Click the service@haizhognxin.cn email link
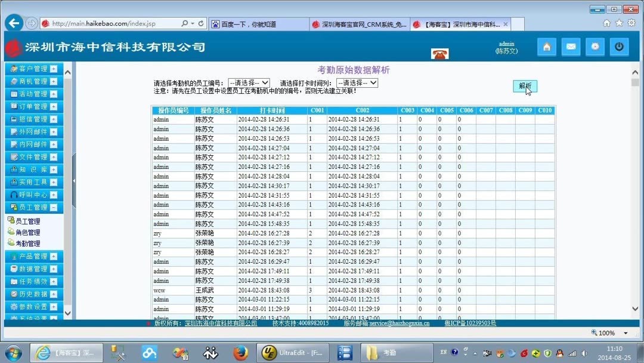The height and width of the screenshot is (363, 644). (398, 323)
